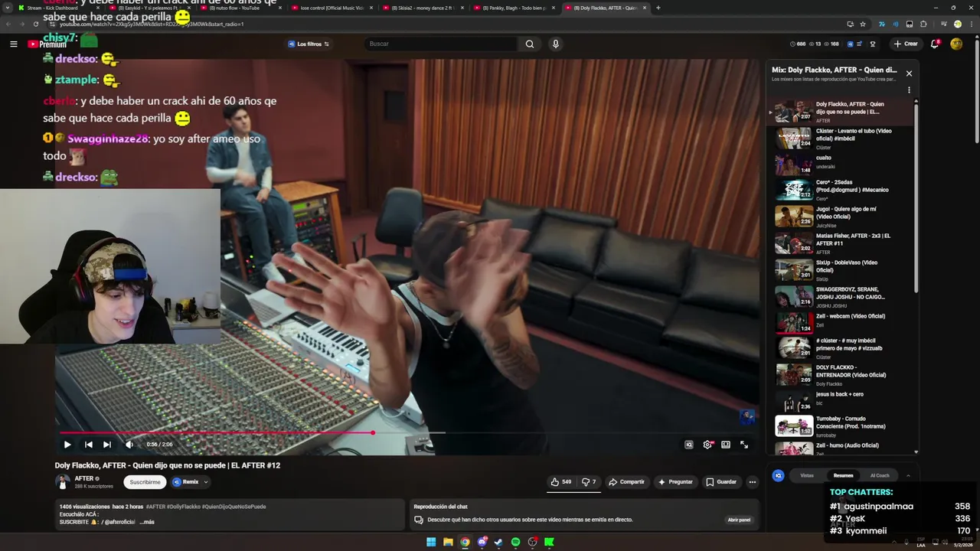Click the blue vidIQ icon in the header
The width and height of the screenshot is (980, 551).
tap(850, 44)
